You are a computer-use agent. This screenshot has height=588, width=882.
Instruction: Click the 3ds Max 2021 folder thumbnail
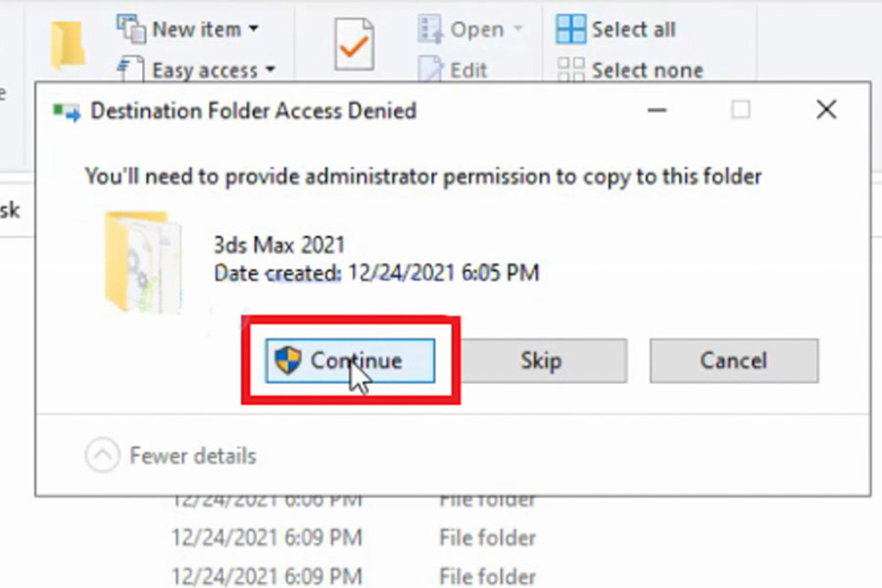click(x=143, y=263)
